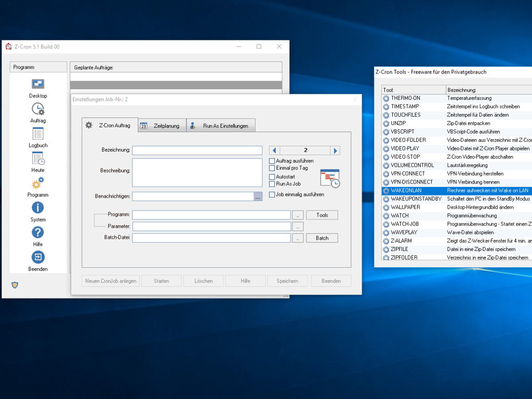The image size is (532, 399).
Task: Exit Z-Cron using the Beenden icon
Action: 38,257
